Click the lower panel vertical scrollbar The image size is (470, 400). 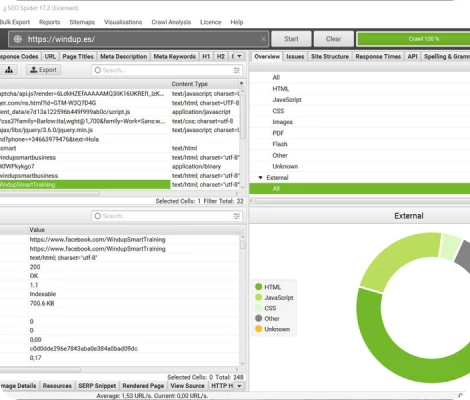pyautogui.click(x=243, y=245)
